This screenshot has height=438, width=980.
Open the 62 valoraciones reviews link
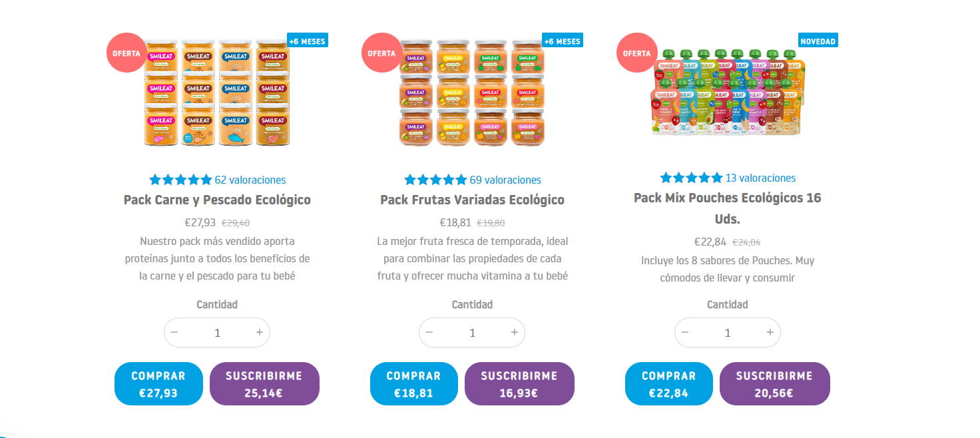pos(250,180)
